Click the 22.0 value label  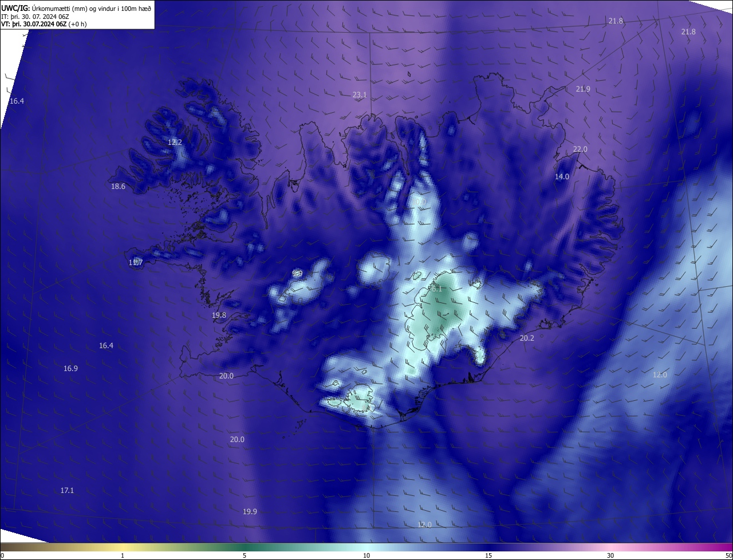580,149
